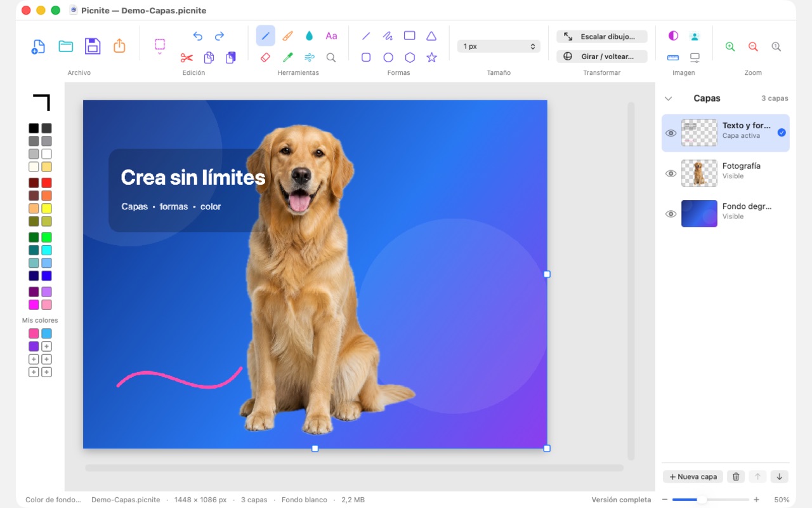Select the orange Brush tool
Image resolution: width=812 pixels, height=508 pixels.
pyautogui.click(x=287, y=36)
